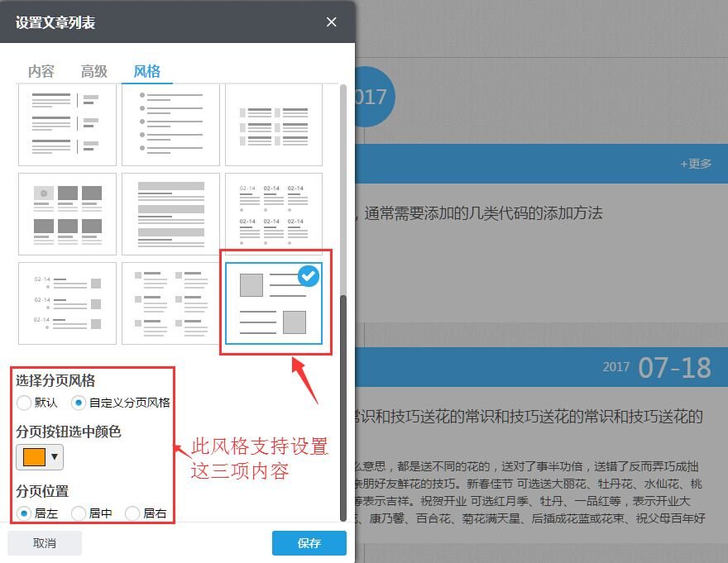728x563 pixels.
Task: Click the 取消 button
Action: click(x=45, y=543)
